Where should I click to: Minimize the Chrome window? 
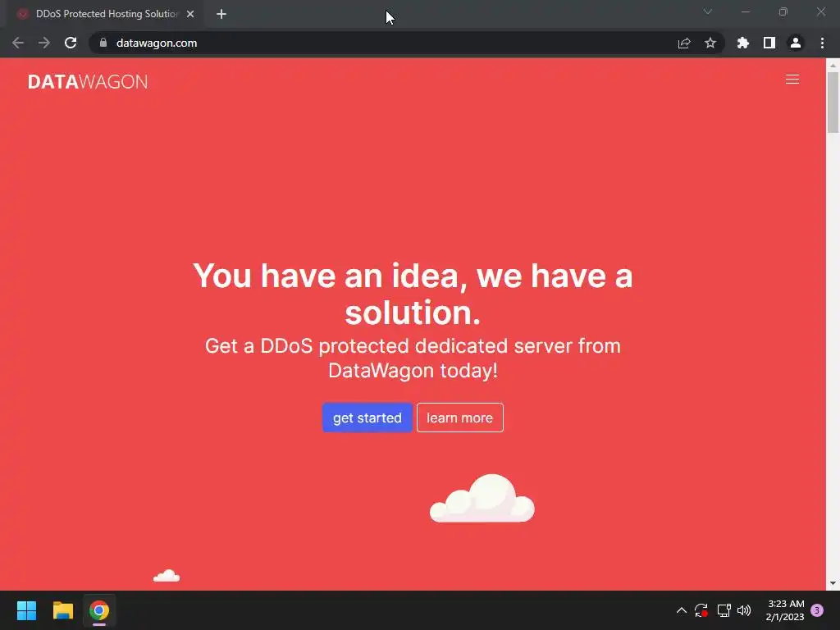[x=746, y=11]
